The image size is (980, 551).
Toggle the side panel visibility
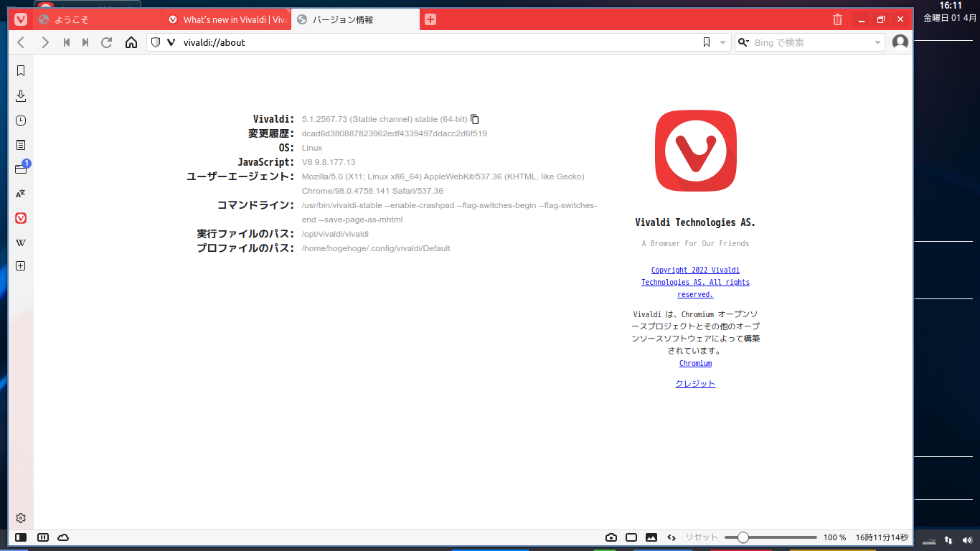coord(21,537)
